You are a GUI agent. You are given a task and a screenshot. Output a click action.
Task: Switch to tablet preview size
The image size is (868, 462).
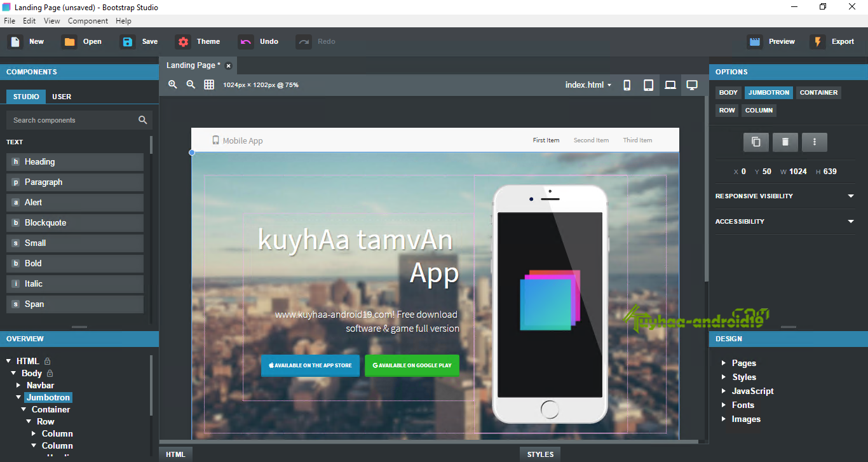[649, 85]
